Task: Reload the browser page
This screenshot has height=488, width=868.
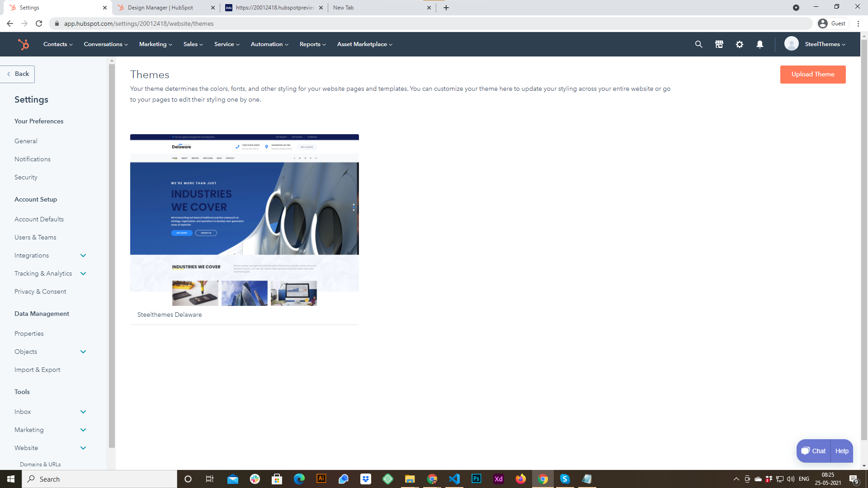Action: pos(39,23)
